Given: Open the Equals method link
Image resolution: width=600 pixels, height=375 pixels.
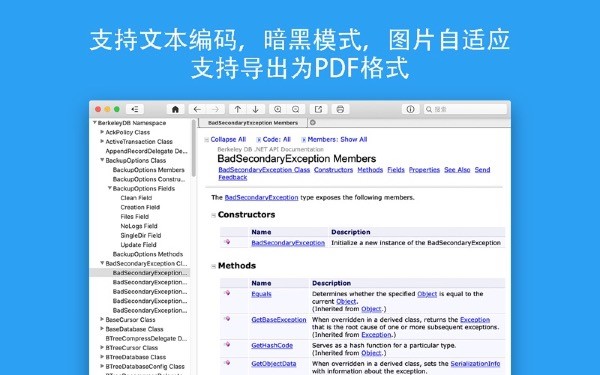Looking at the screenshot, I should 261,294.
